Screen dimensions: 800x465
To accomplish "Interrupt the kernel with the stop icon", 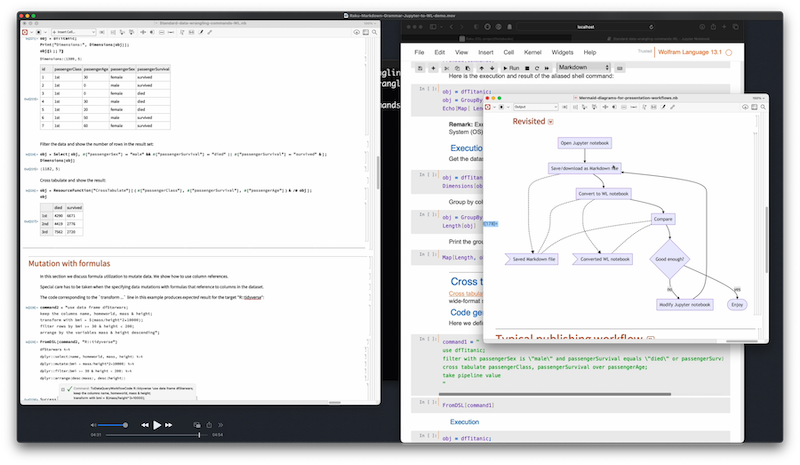I will point(527,68).
